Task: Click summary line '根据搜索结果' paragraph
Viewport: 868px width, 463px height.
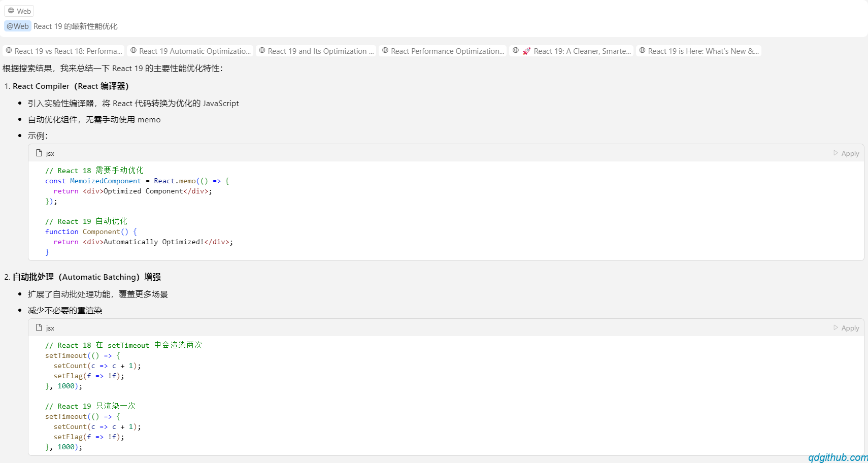Action: point(113,69)
